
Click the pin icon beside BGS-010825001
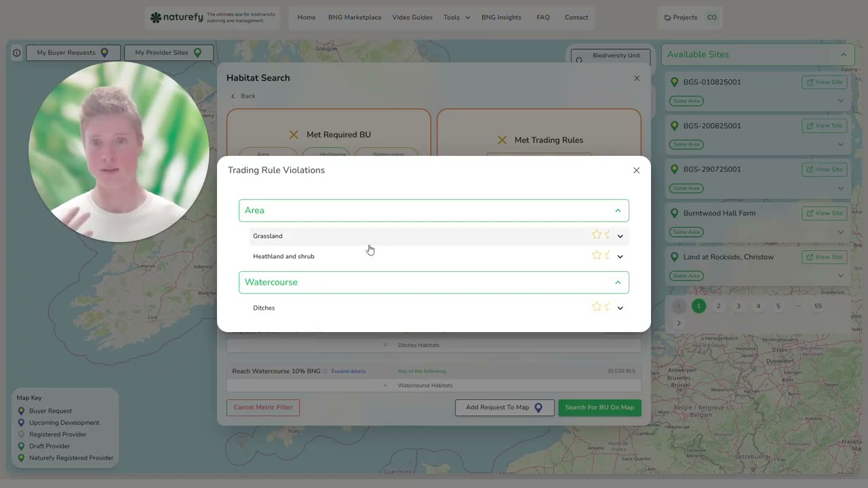click(x=674, y=82)
